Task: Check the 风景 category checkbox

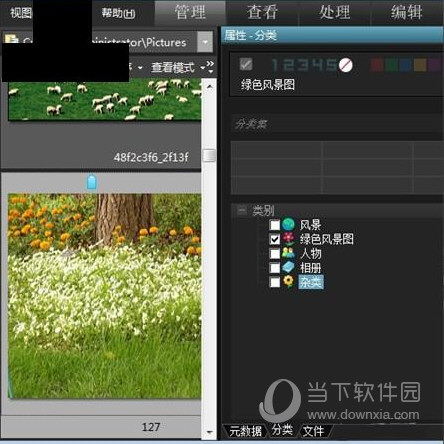Action: click(x=275, y=225)
